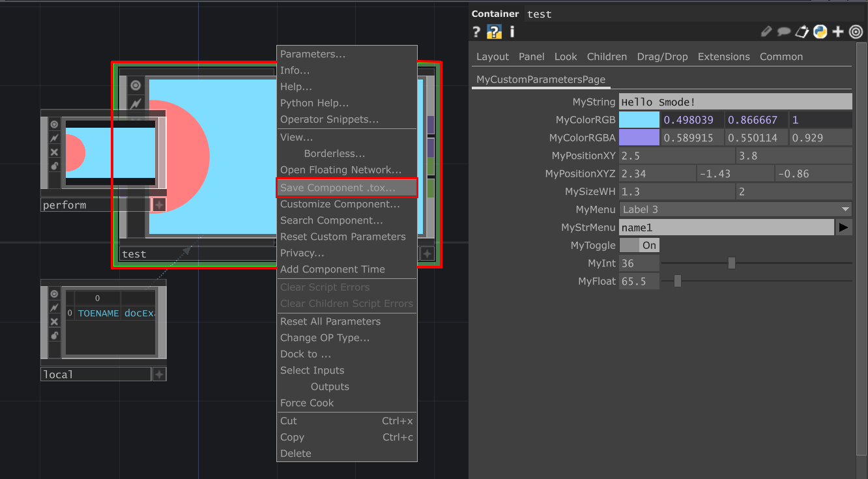Click the operator name field showing test
The image size is (868, 479).
[x=695, y=14]
